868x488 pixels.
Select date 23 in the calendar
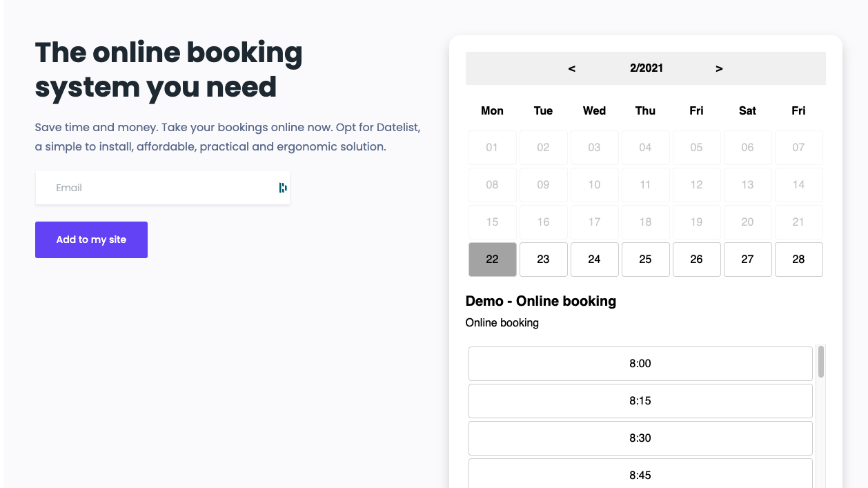[x=543, y=259]
